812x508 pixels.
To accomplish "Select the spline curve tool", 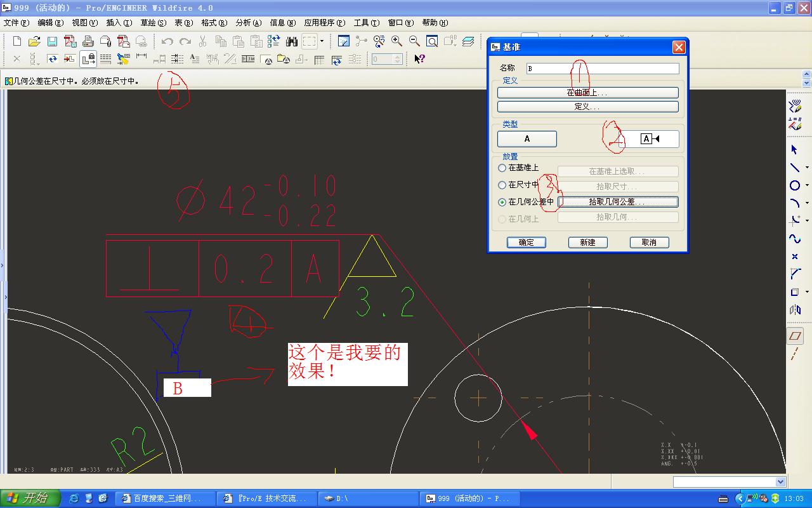I will tap(794, 239).
